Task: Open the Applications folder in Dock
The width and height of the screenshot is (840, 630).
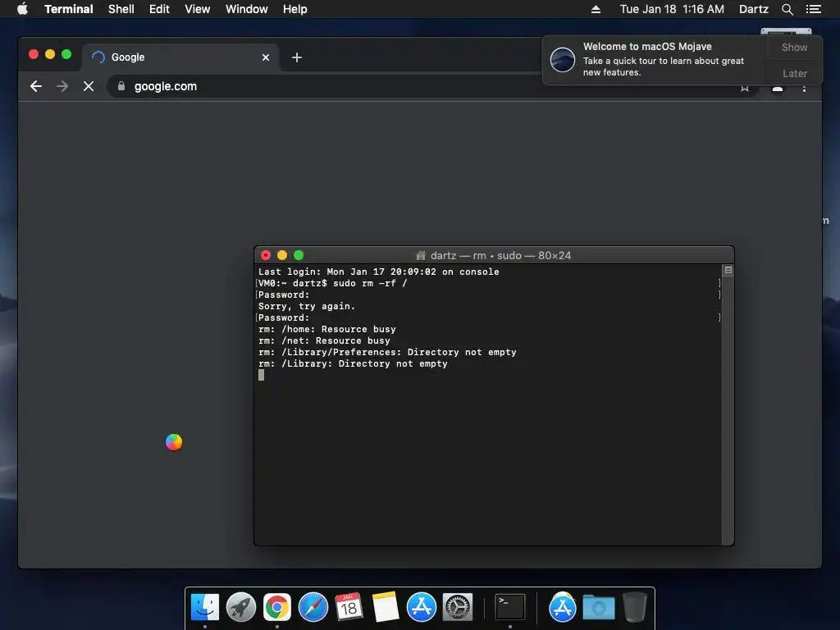Action: click(562, 608)
